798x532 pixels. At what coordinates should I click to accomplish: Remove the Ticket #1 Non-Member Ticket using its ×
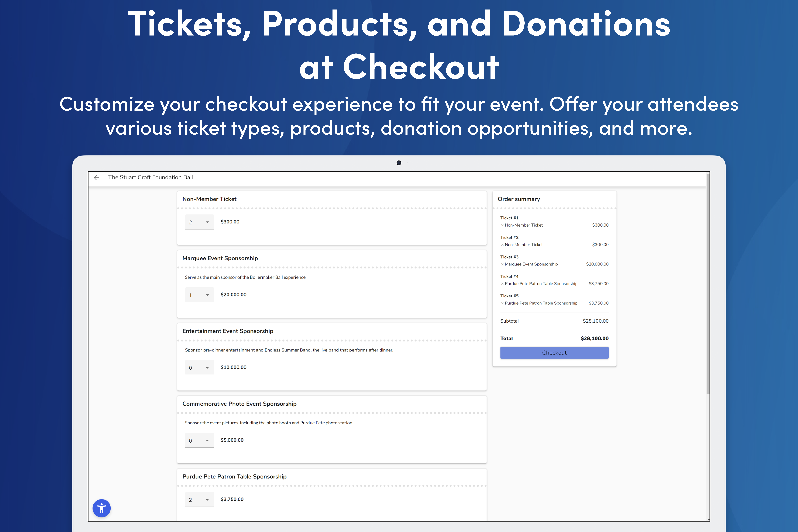click(502, 225)
